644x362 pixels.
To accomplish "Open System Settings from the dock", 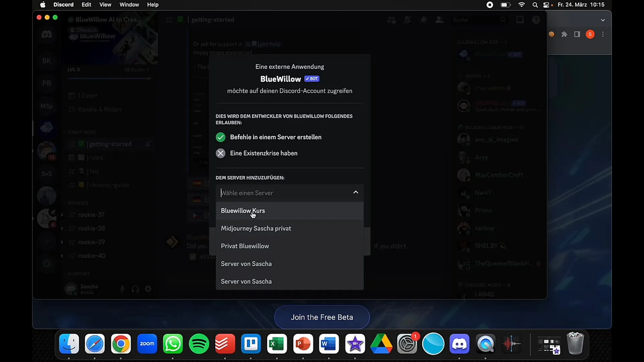I will (x=407, y=344).
